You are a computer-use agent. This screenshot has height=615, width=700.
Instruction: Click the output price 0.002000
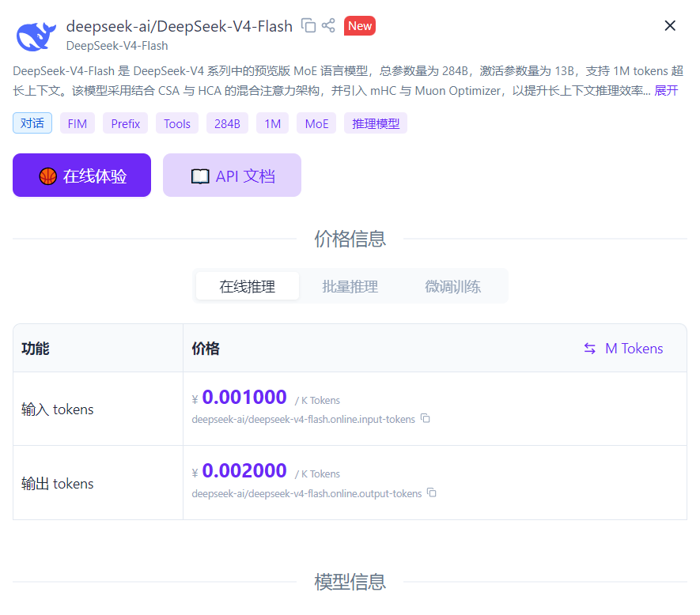point(244,470)
